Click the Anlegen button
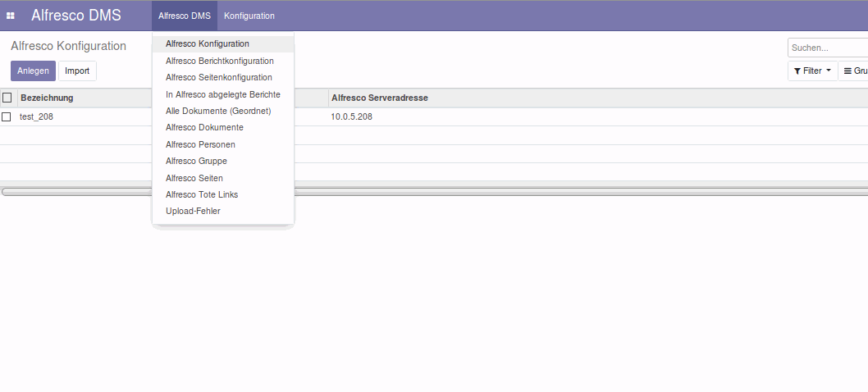The height and width of the screenshot is (392, 868). click(x=33, y=71)
